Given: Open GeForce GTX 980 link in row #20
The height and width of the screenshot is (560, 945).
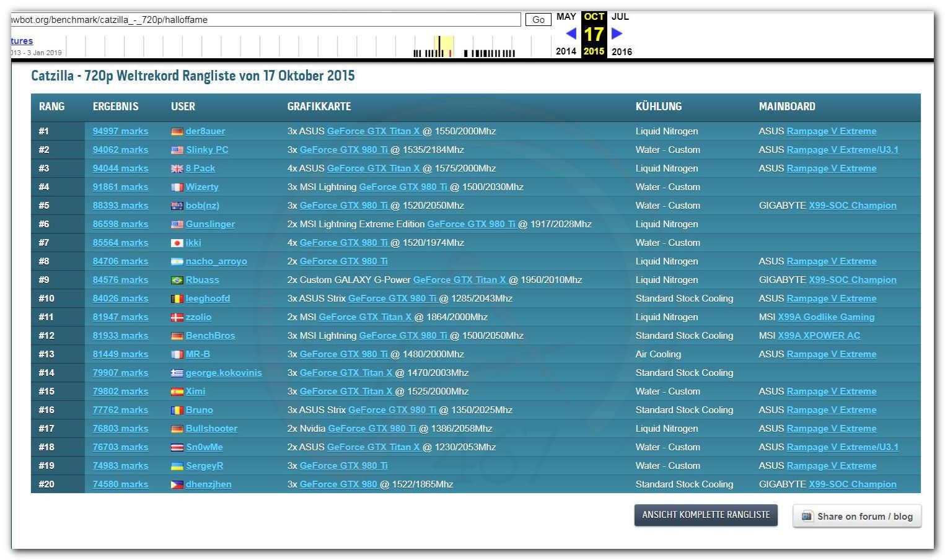Looking at the screenshot, I should coord(338,484).
